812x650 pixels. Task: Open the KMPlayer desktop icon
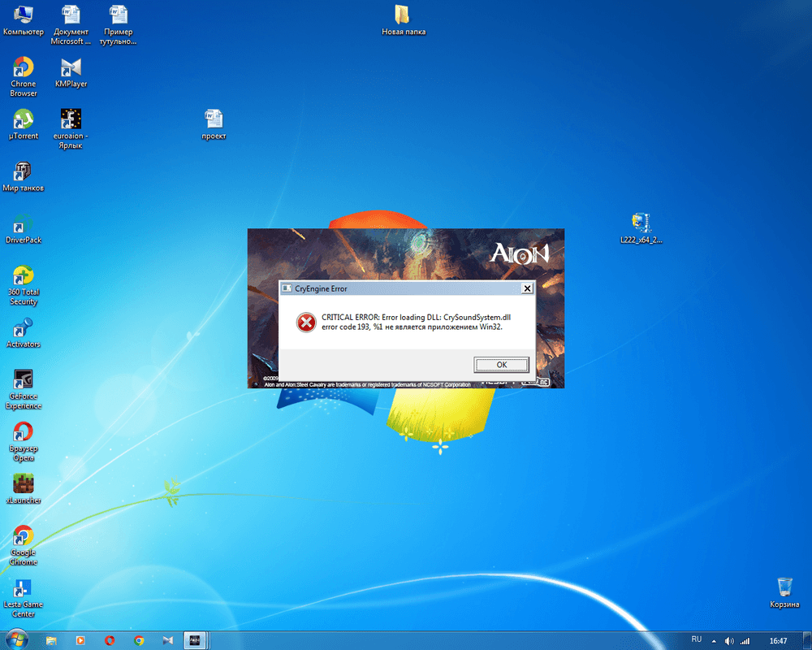point(71,68)
